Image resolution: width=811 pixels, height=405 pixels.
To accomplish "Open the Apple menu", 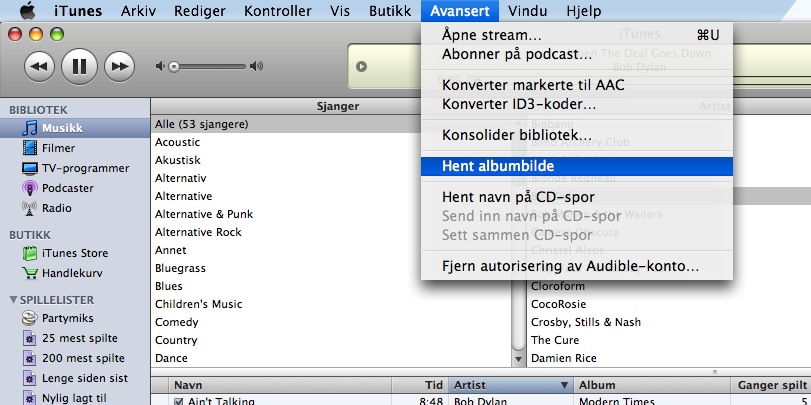I will click(x=26, y=10).
